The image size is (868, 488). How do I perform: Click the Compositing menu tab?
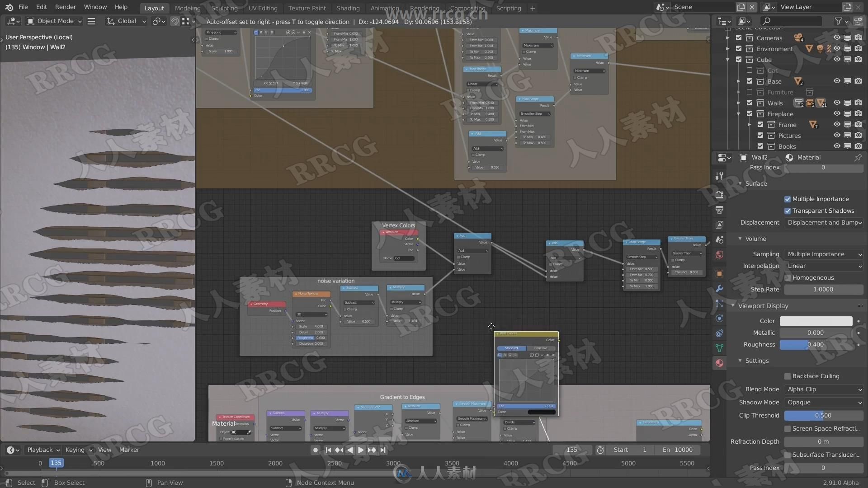(x=467, y=8)
